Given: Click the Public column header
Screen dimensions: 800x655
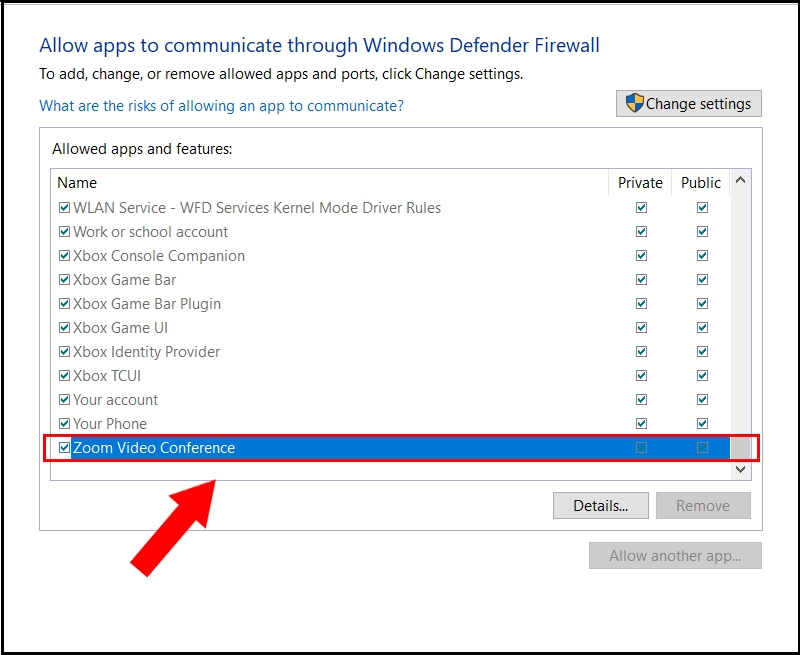Looking at the screenshot, I should tap(700, 183).
